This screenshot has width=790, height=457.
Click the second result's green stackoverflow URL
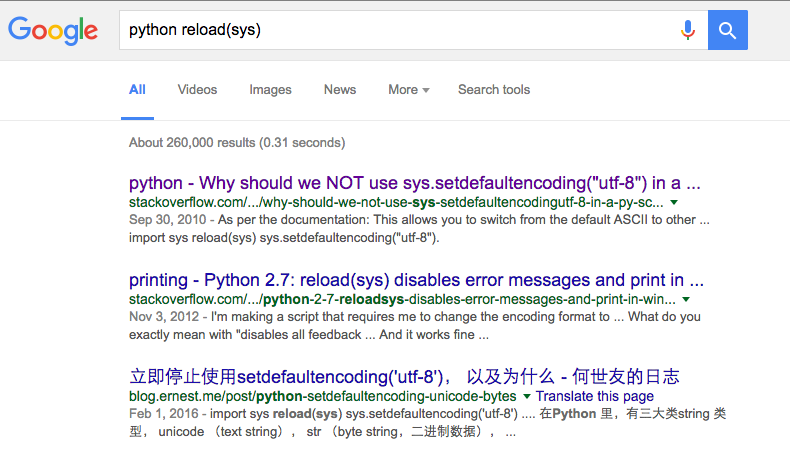[x=402, y=298]
